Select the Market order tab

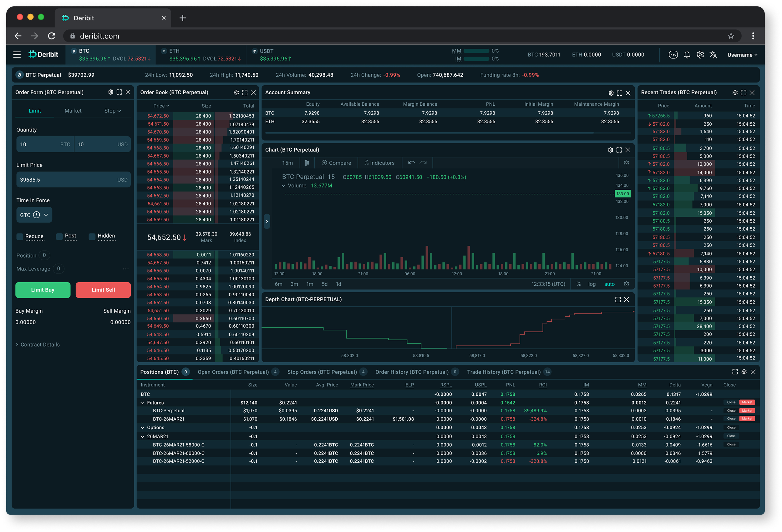73,111
